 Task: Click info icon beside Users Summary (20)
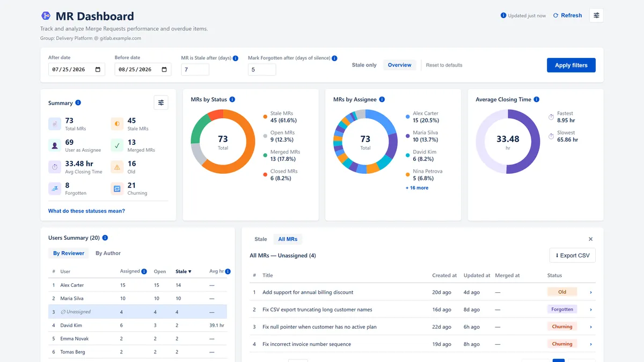(x=105, y=238)
